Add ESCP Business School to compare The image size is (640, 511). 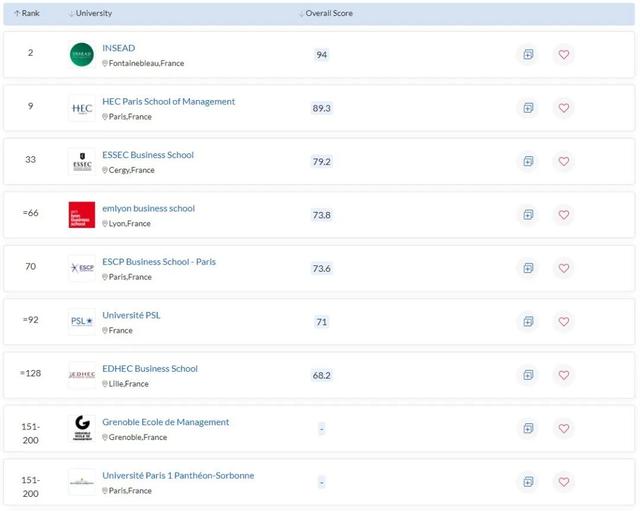(528, 268)
